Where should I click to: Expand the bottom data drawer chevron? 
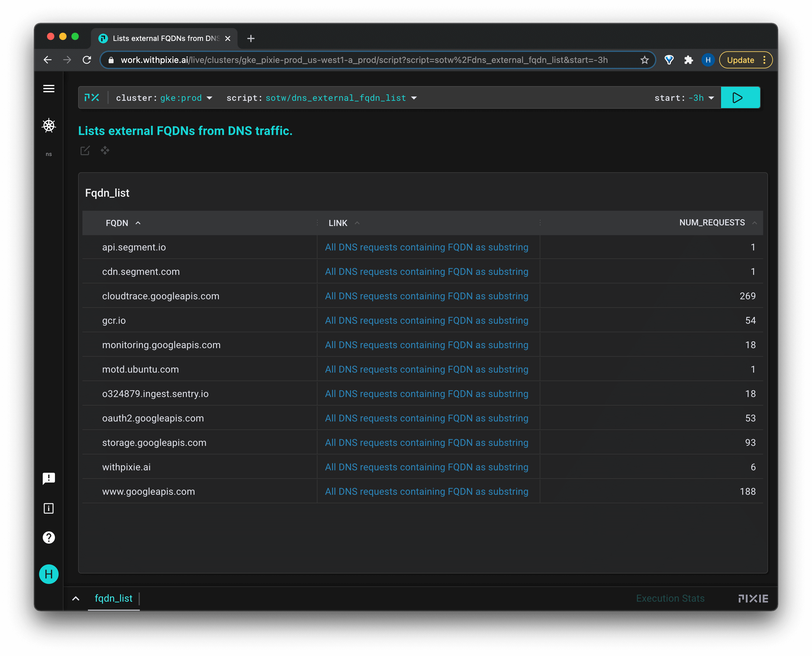75,599
